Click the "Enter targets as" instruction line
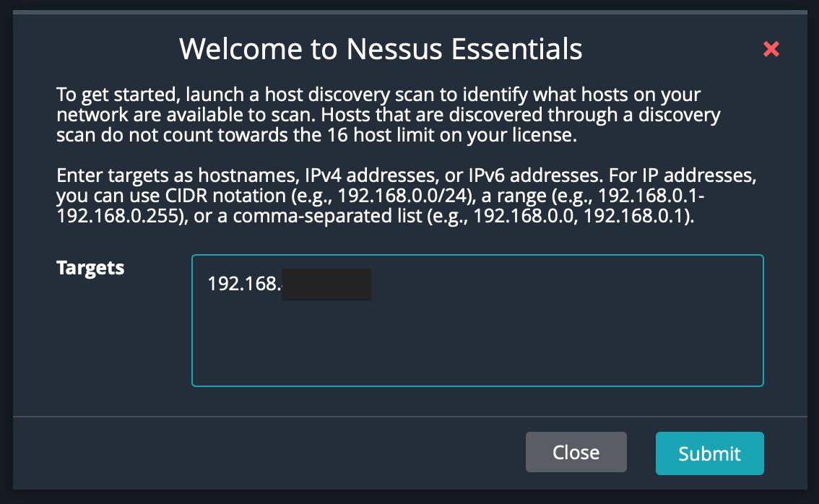Viewport: 819px width, 504px height. (116, 177)
